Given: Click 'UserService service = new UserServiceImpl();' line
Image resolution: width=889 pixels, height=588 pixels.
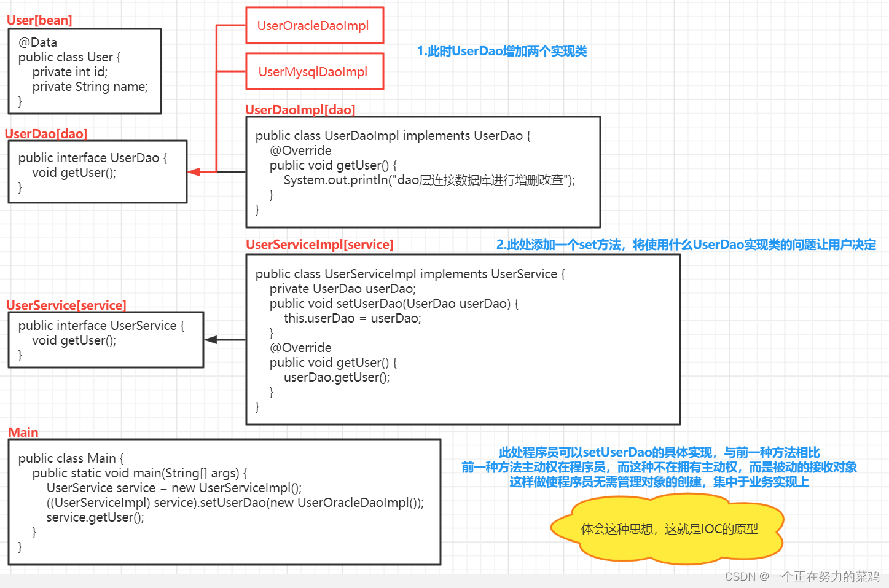Looking at the screenshot, I should tap(174, 488).
